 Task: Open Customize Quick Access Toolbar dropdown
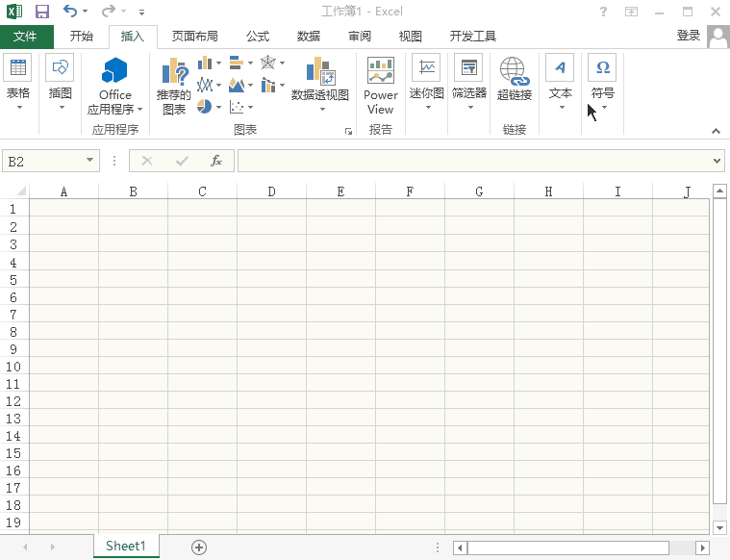coord(141,13)
